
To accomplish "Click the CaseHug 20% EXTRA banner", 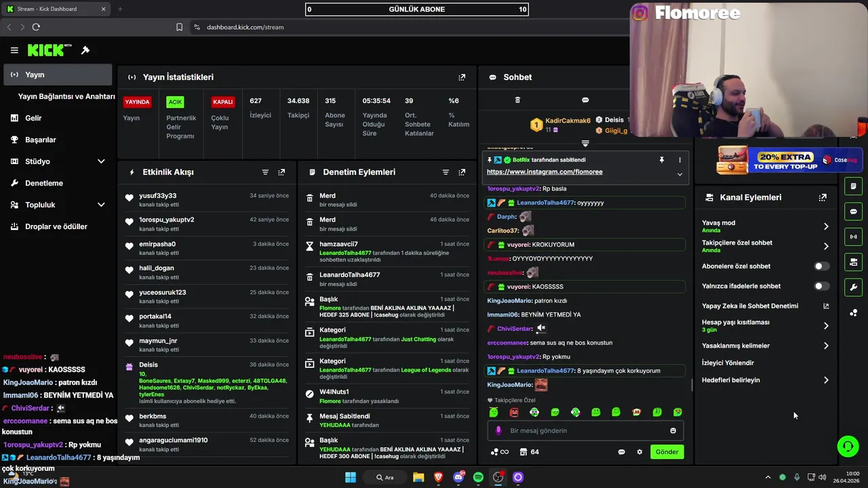I will (x=789, y=161).
